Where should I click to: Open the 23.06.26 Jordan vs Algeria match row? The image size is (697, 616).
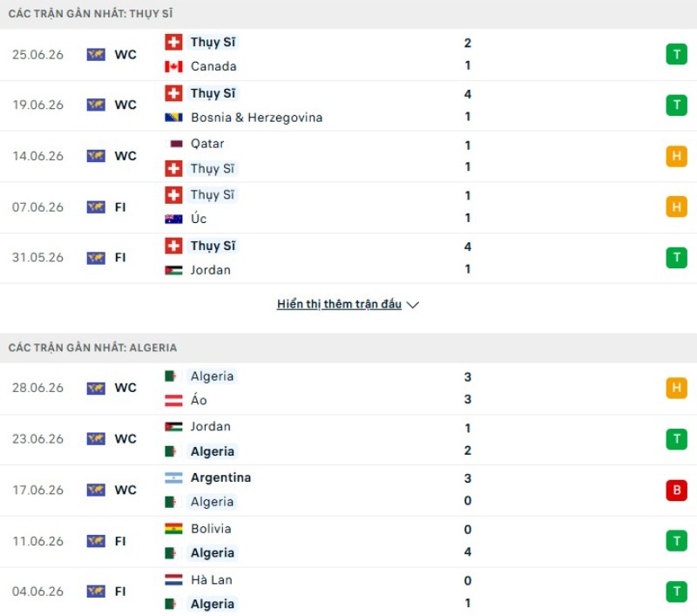pos(348,439)
